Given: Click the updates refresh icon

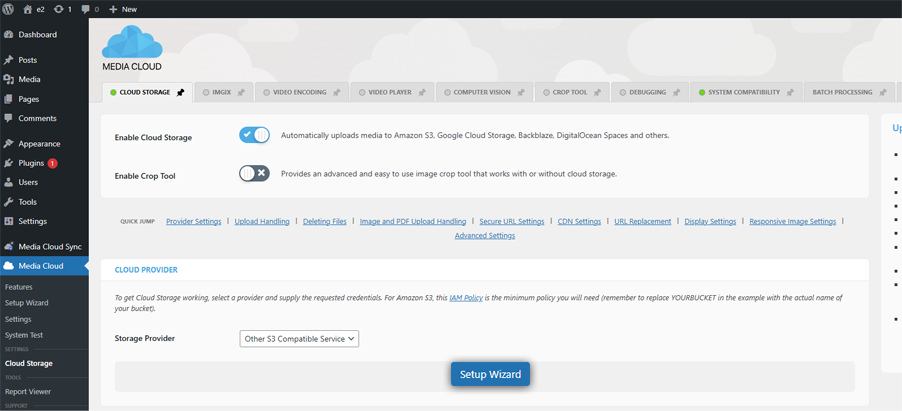Looking at the screenshot, I should point(59,9).
